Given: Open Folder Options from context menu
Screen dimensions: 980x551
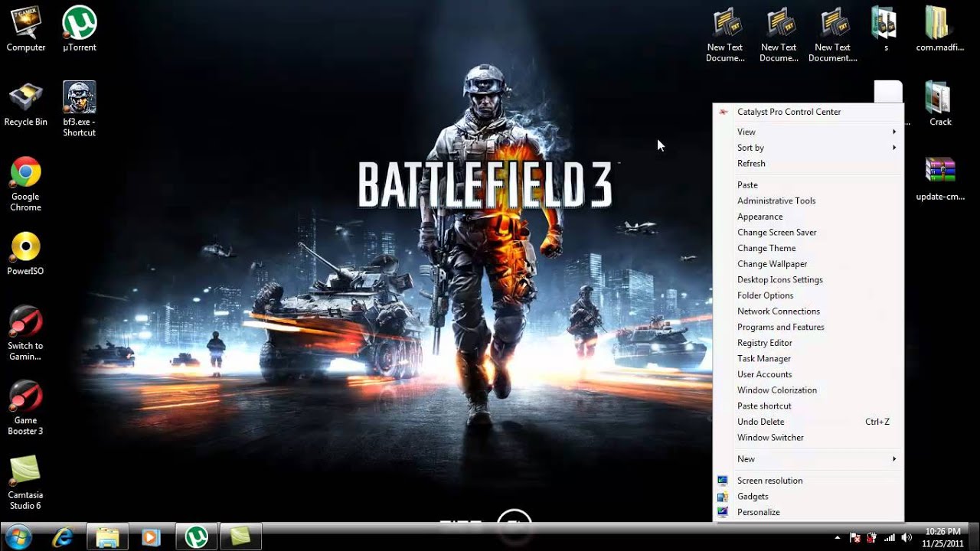Looking at the screenshot, I should click(808, 295).
